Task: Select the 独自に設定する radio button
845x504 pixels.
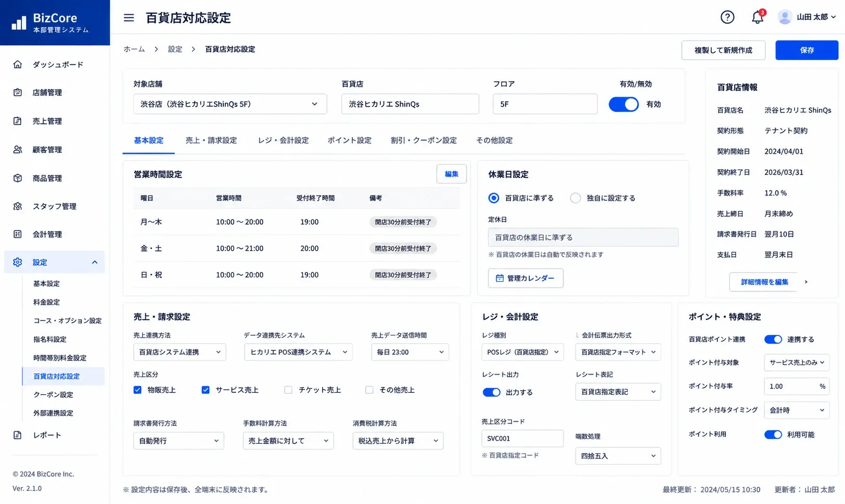Action: pos(575,198)
